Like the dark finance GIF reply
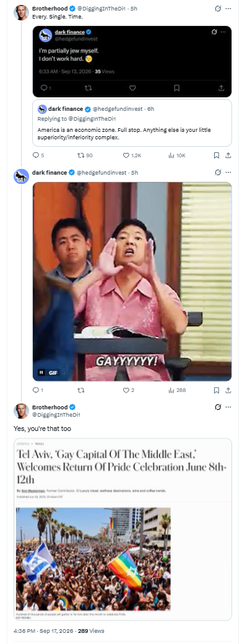The height and width of the screenshot is (644, 242). click(x=129, y=390)
